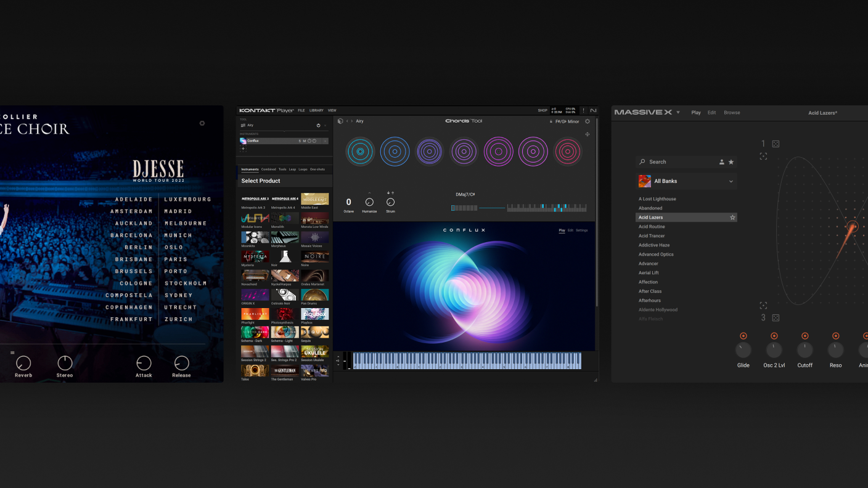Toggle the key lock beside F#/G♭ Minor
Screen dimensions: 868x488
[551, 121]
